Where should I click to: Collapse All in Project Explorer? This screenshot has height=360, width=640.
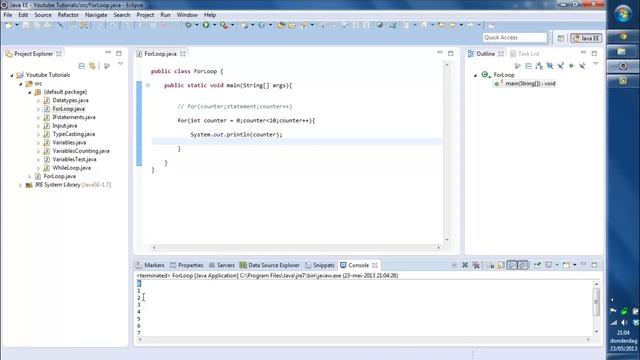tap(82, 66)
